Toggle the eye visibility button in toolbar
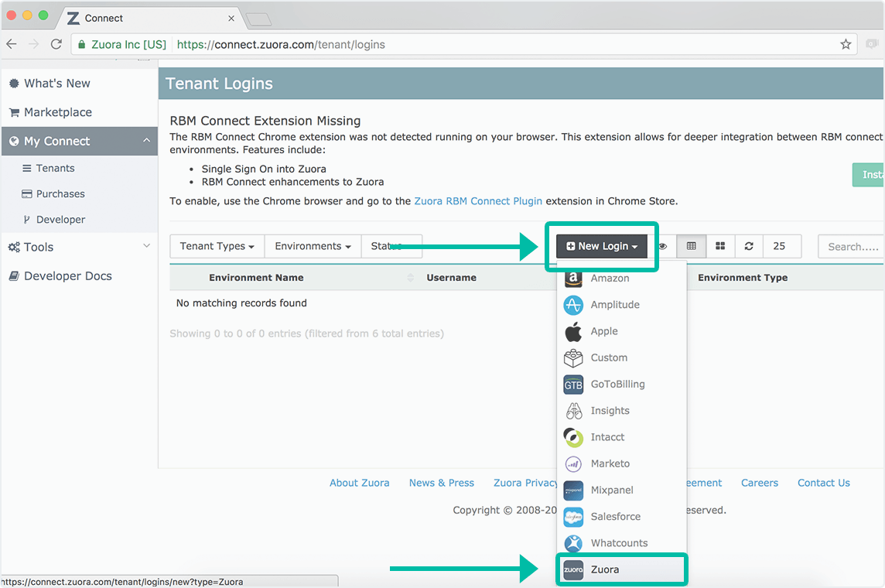 point(663,246)
